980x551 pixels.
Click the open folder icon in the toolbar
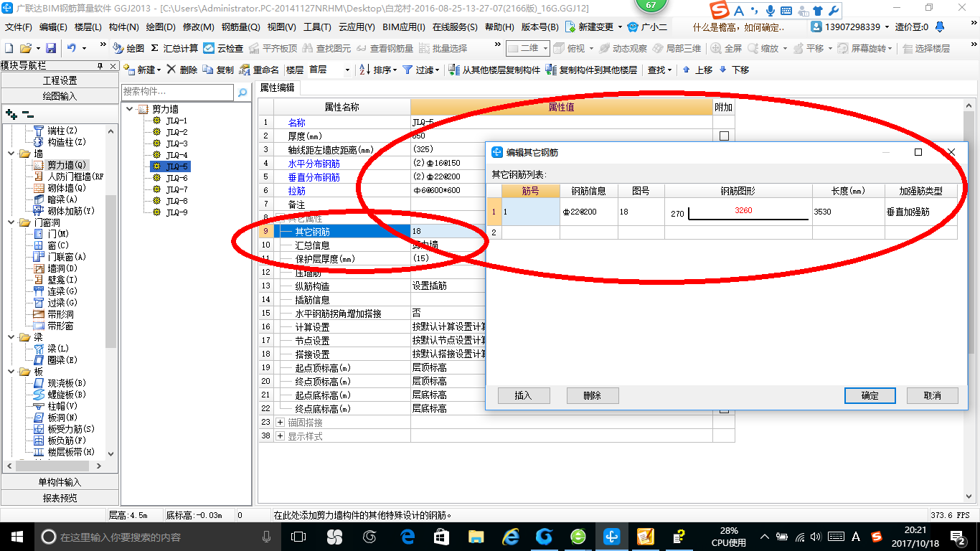pyautogui.click(x=25, y=48)
